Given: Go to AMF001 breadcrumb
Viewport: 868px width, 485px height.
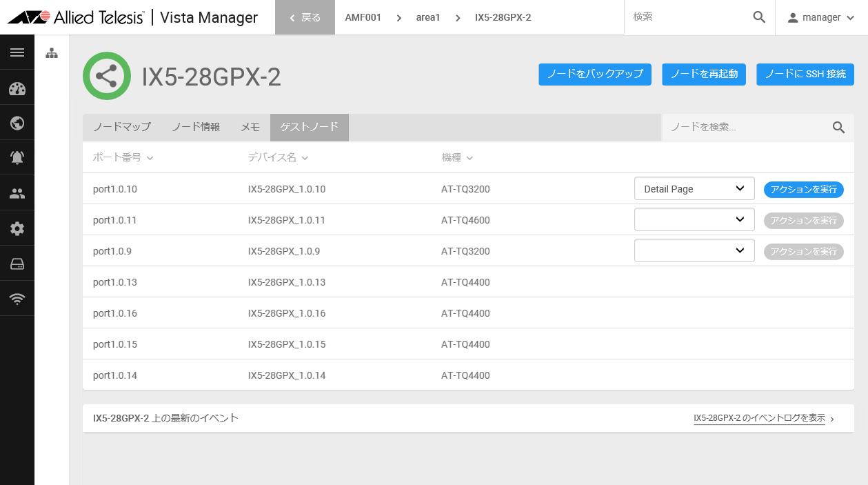Looking at the screenshot, I should (x=363, y=17).
